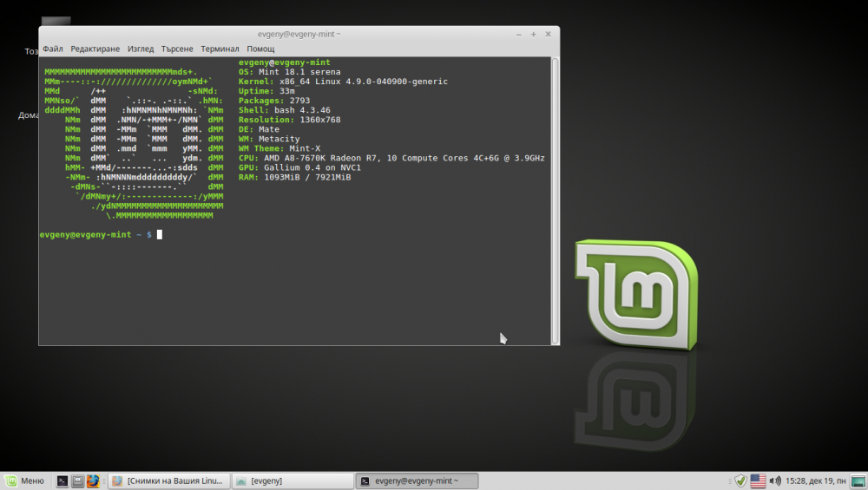Open the Файл menu in the terminal

(x=53, y=49)
